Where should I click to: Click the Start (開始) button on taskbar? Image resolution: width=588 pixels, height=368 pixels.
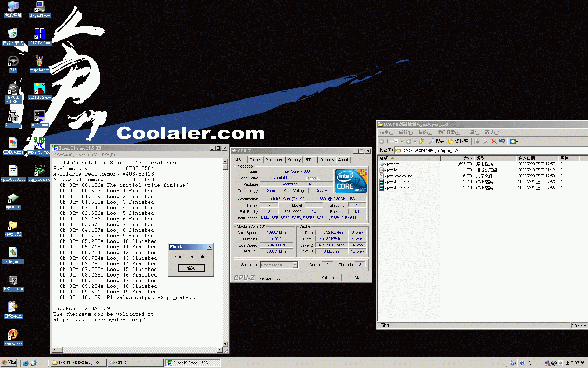[x=9, y=363]
